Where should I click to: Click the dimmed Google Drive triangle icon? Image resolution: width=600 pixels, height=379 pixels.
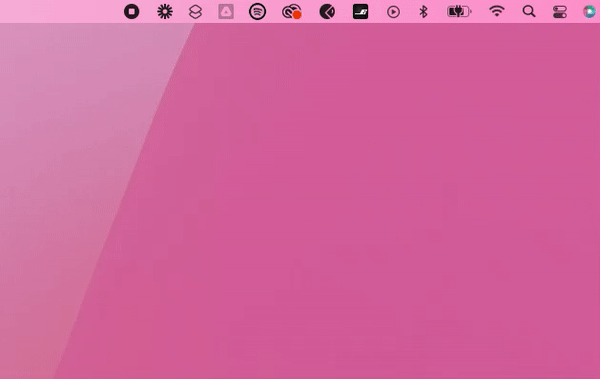coord(226,11)
